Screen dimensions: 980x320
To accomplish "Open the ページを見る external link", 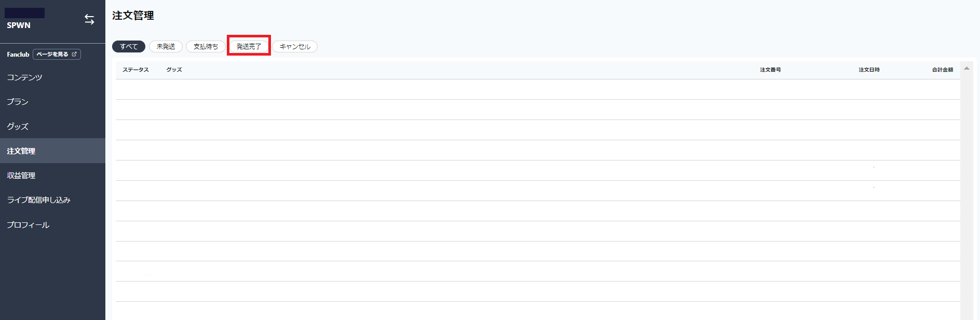I will (57, 55).
